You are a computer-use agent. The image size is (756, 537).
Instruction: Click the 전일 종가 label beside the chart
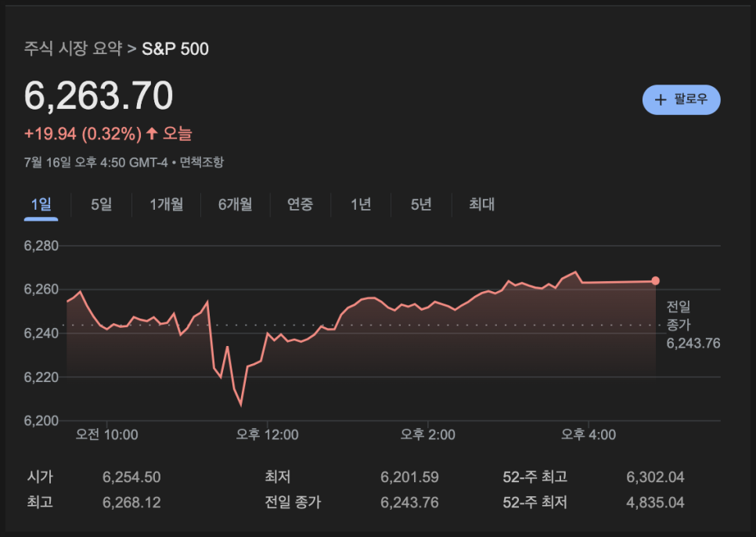679,315
